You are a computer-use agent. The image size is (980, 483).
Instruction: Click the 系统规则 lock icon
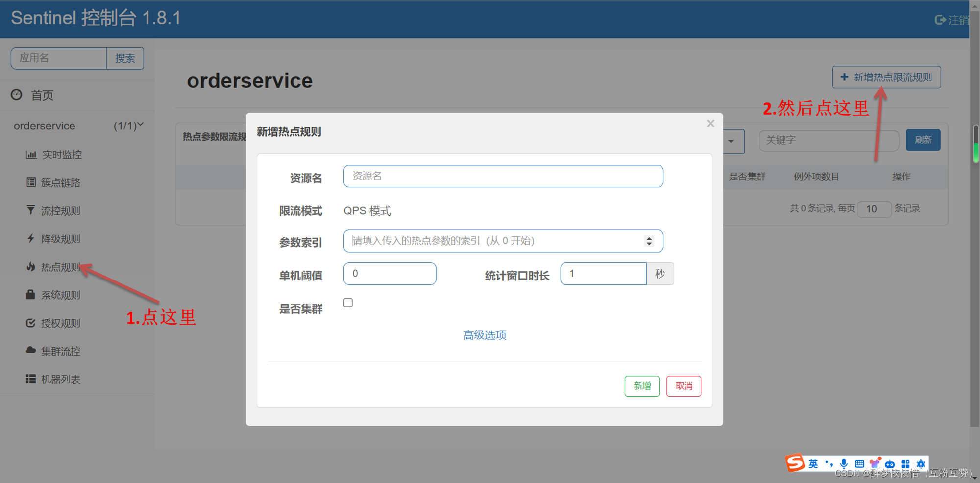[30, 294]
